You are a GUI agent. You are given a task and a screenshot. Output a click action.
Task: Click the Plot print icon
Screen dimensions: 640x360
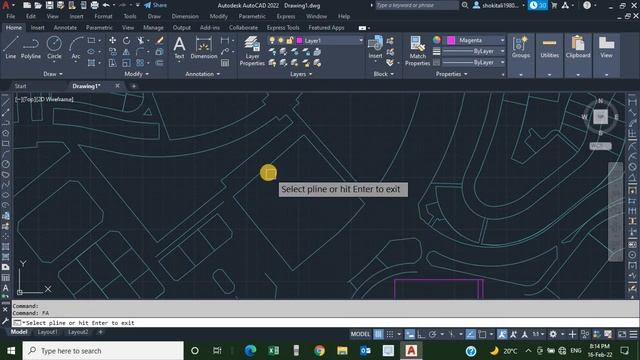(x=95, y=5)
